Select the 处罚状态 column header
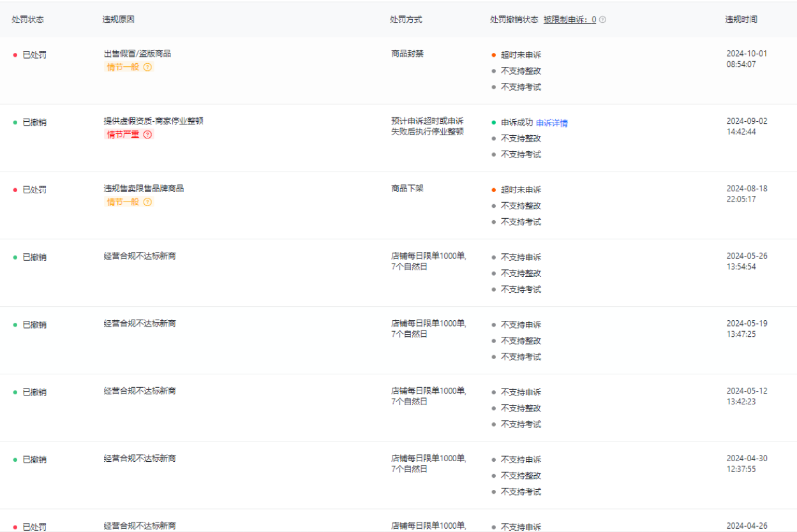The height and width of the screenshot is (532, 797). pos(27,20)
